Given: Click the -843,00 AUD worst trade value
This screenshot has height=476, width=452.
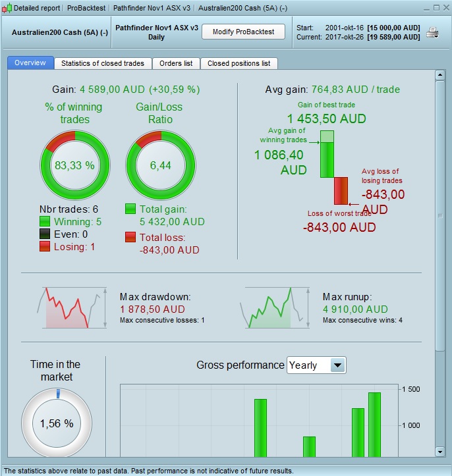Looking at the screenshot, I should point(339,227).
